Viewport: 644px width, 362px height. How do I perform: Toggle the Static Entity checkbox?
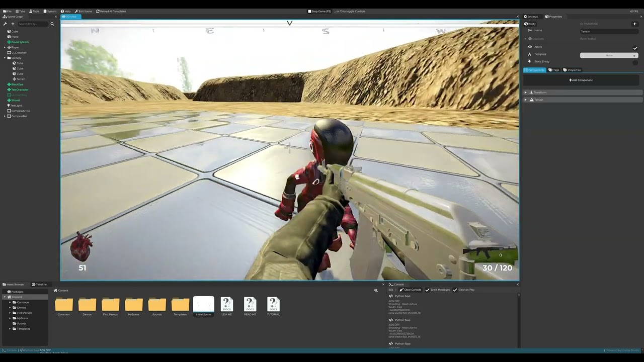(635, 63)
